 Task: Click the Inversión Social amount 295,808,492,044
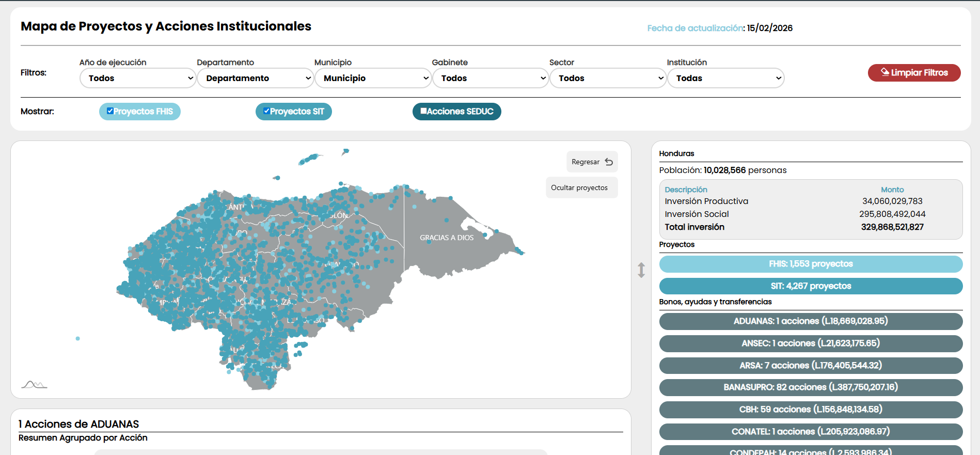pos(892,214)
